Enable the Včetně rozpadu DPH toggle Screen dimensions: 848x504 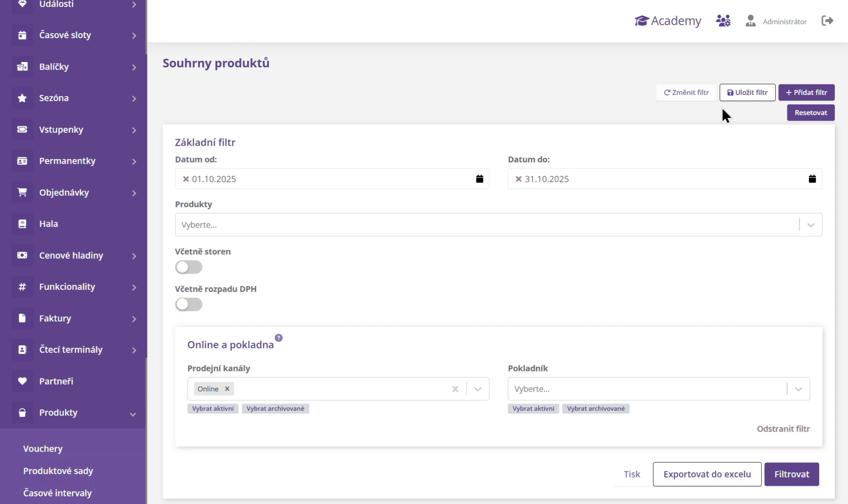tap(189, 304)
